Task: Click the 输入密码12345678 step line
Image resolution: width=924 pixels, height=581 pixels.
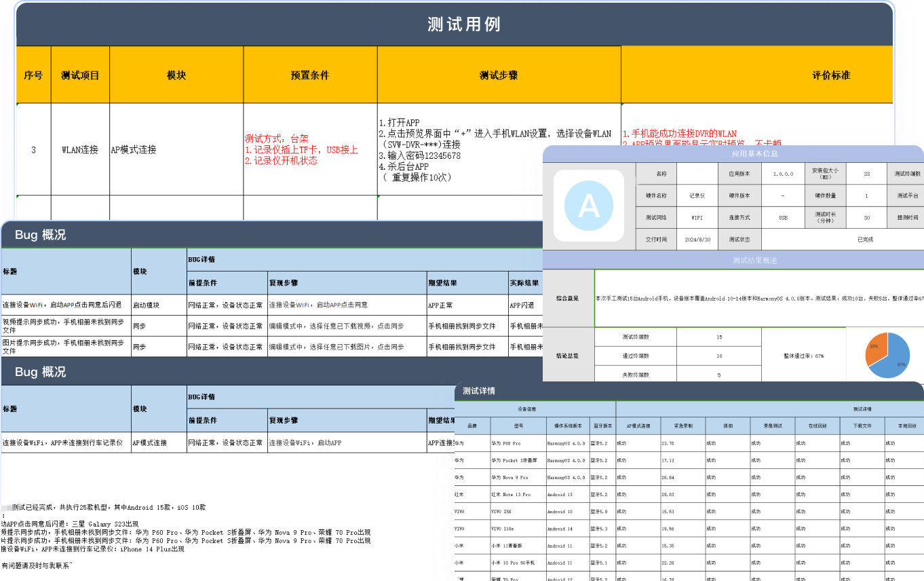Action: coord(419,155)
